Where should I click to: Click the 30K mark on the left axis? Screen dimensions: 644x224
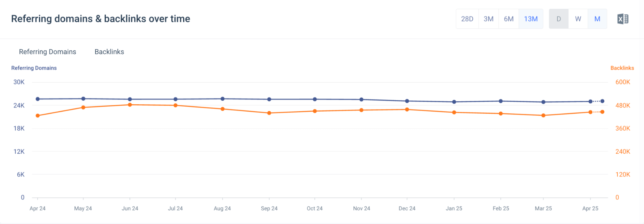[x=19, y=82]
